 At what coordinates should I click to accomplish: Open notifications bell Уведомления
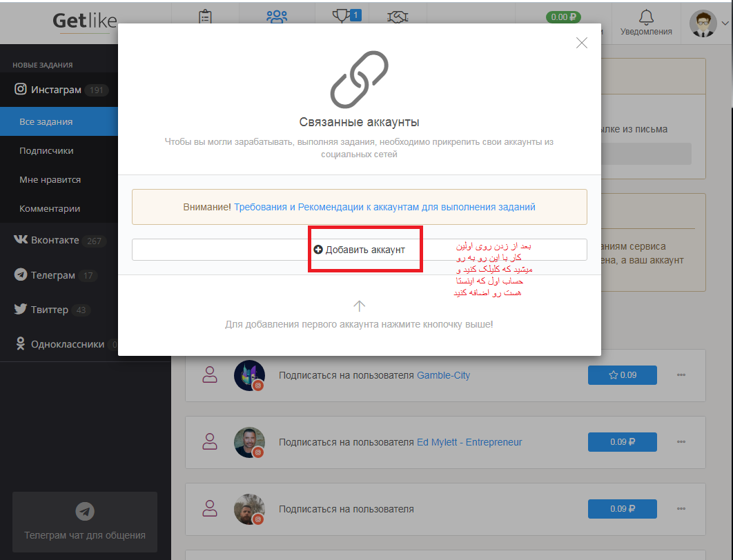point(646,23)
